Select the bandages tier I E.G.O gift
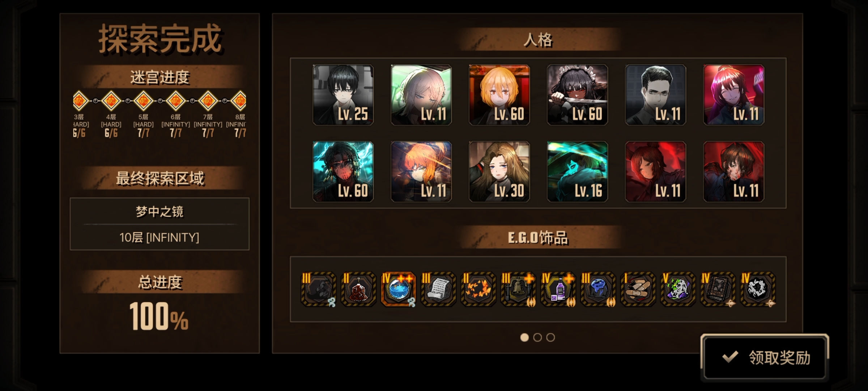Viewport: 868px width, 391px height. (638, 289)
